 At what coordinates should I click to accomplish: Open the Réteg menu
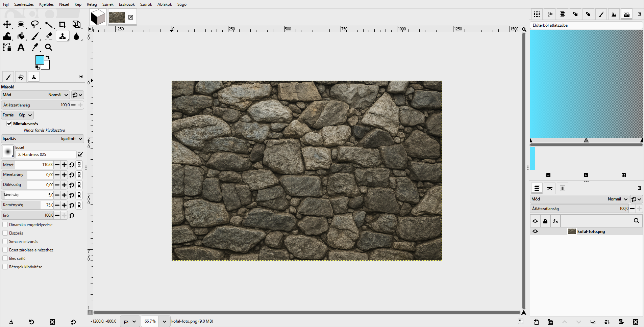click(x=92, y=4)
